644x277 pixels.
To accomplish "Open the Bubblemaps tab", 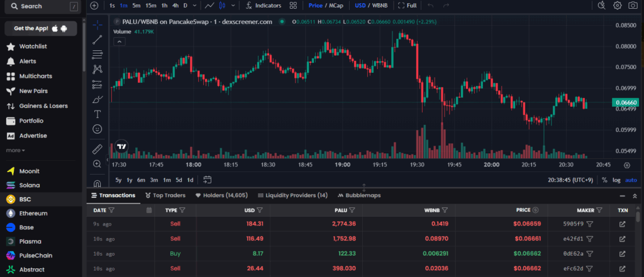I will pos(359,195).
